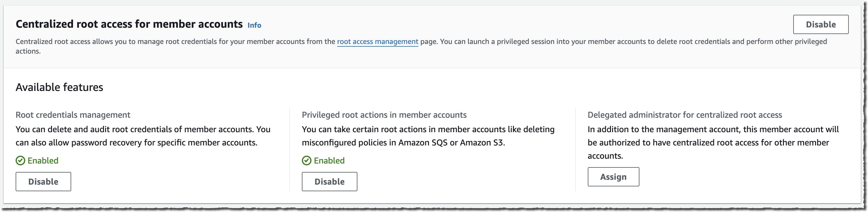Viewport: 868px width, 212px height.
Task: Select the Root credentials management title
Action: [73, 115]
